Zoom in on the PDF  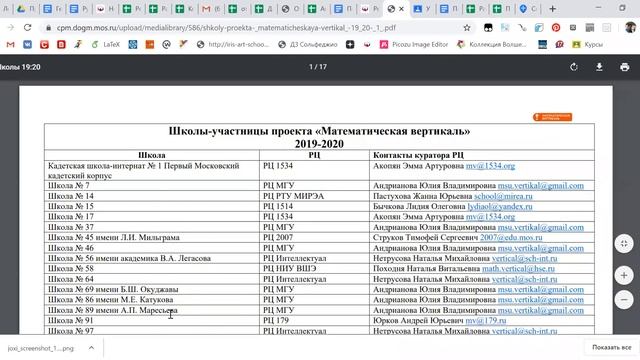tap(624, 276)
